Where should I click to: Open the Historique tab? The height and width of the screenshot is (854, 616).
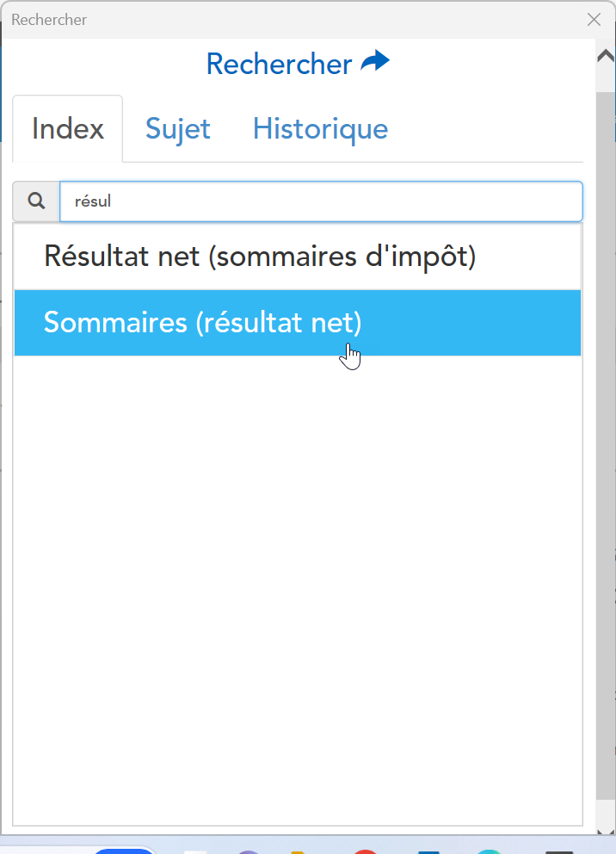320,129
